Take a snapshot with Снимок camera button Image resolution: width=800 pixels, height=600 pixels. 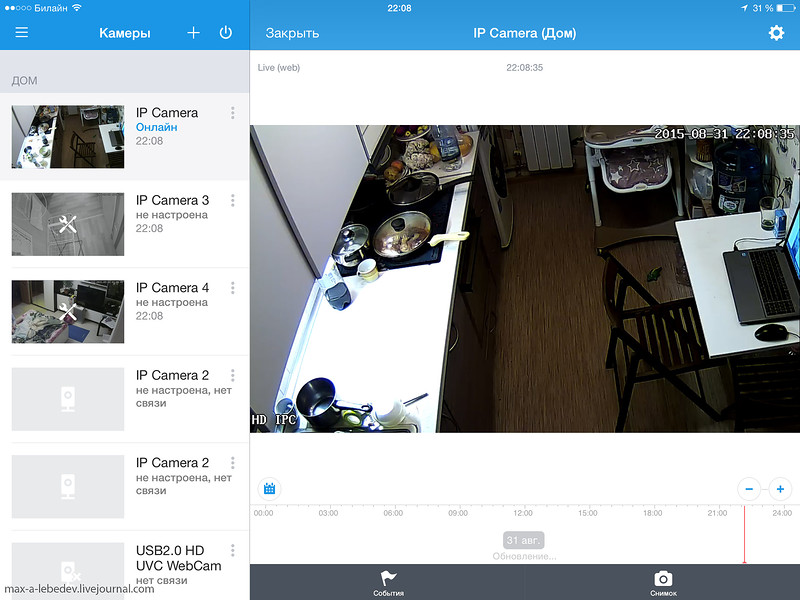pos(663,583)
